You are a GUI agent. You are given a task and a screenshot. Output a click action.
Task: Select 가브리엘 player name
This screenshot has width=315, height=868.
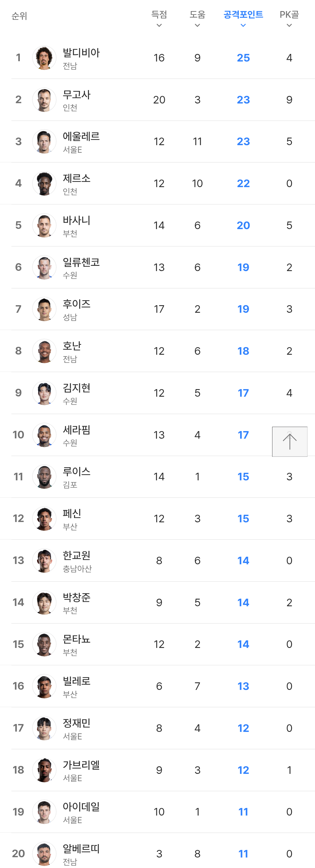click(x=81, y=765)
